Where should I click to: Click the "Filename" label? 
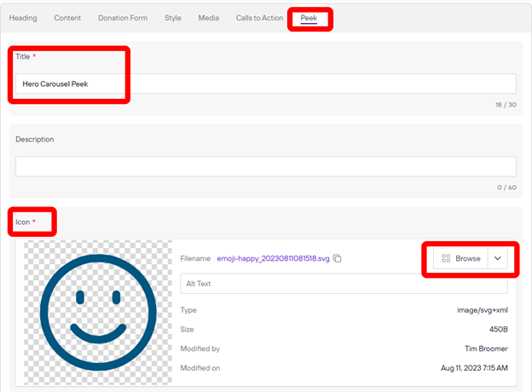[195, 259]
